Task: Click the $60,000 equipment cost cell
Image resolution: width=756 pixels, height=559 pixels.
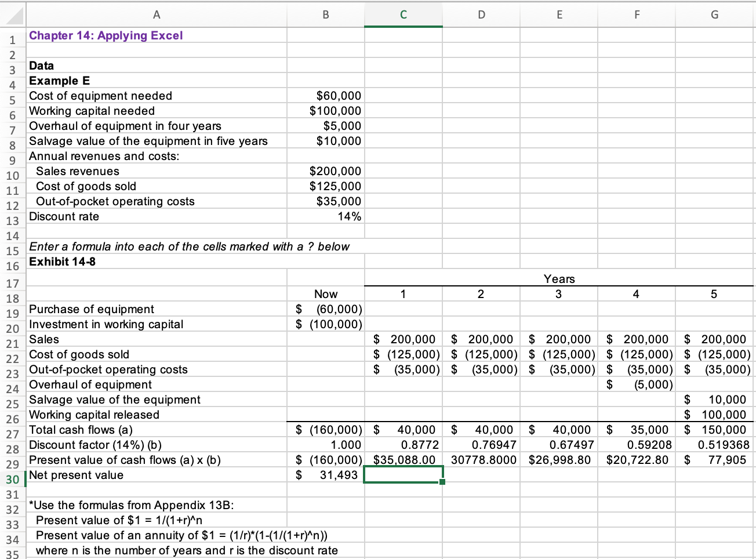Action: [x=325, y=95]
